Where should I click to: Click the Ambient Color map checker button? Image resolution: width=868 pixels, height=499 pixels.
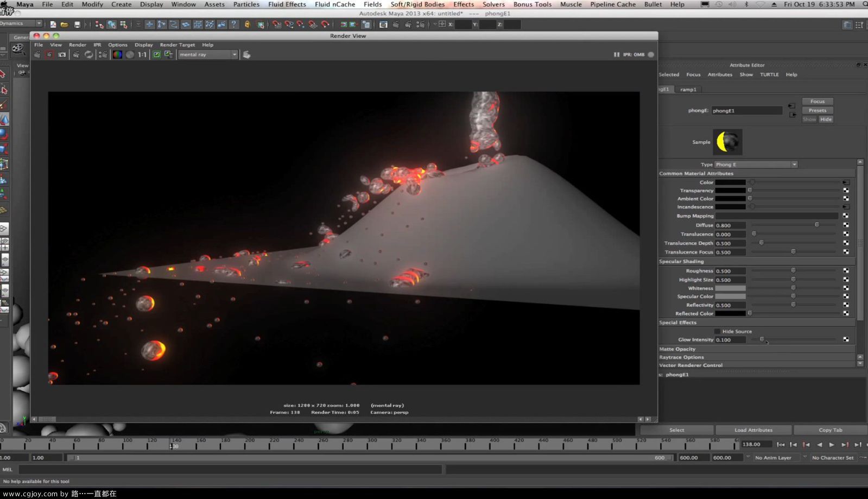pos(846,199)
